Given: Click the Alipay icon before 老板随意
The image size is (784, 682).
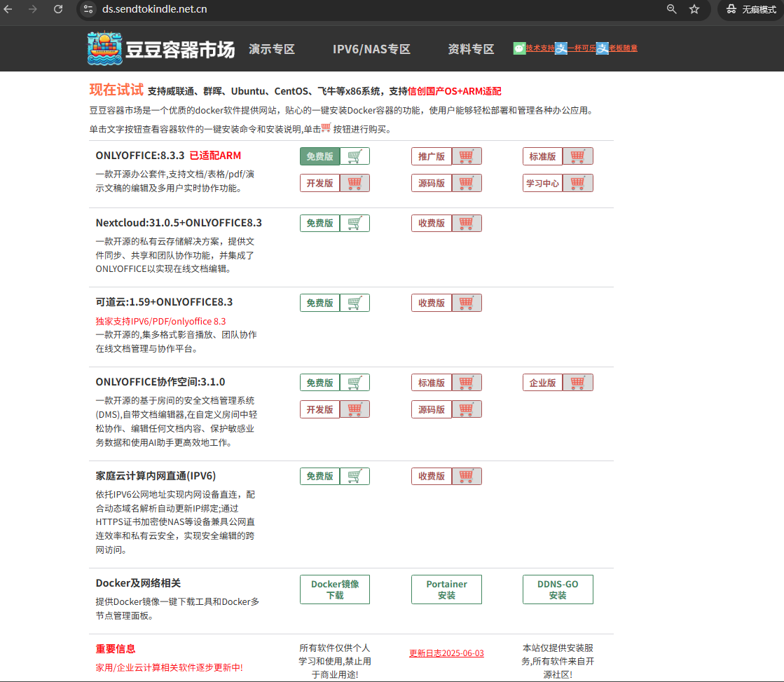Looking at the screenshot, I should [603, 48].
